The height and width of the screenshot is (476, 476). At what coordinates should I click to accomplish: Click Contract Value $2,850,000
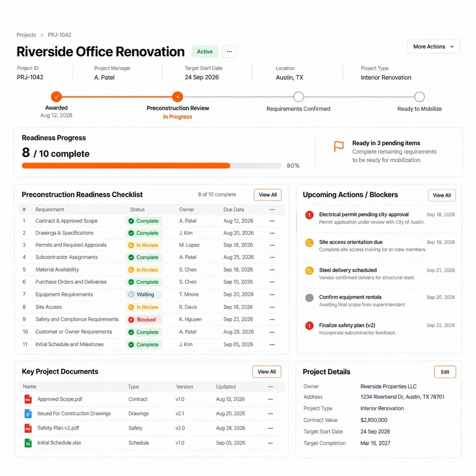(374, 420)
